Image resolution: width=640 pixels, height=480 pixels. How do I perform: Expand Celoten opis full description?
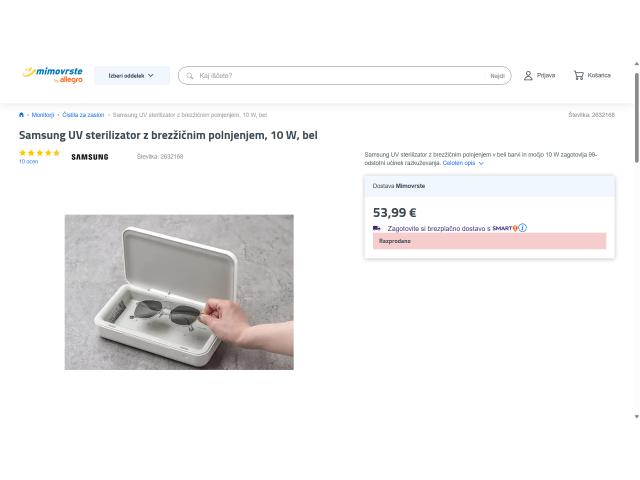[459, 163]
